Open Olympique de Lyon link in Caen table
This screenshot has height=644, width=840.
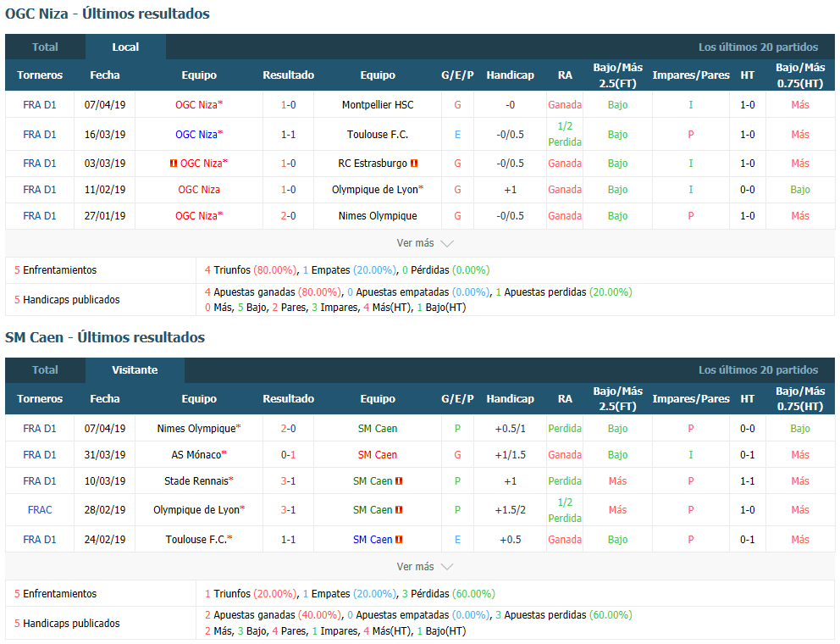click(199, 510)
